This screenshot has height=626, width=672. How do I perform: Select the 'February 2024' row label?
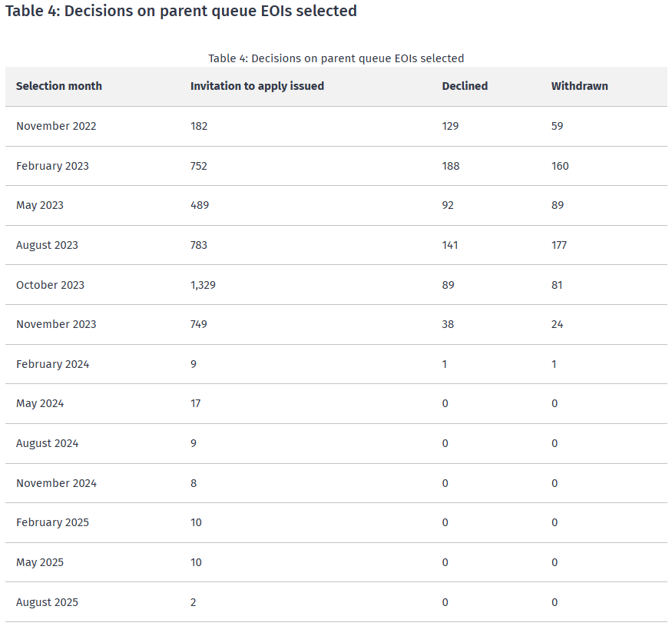52,364
